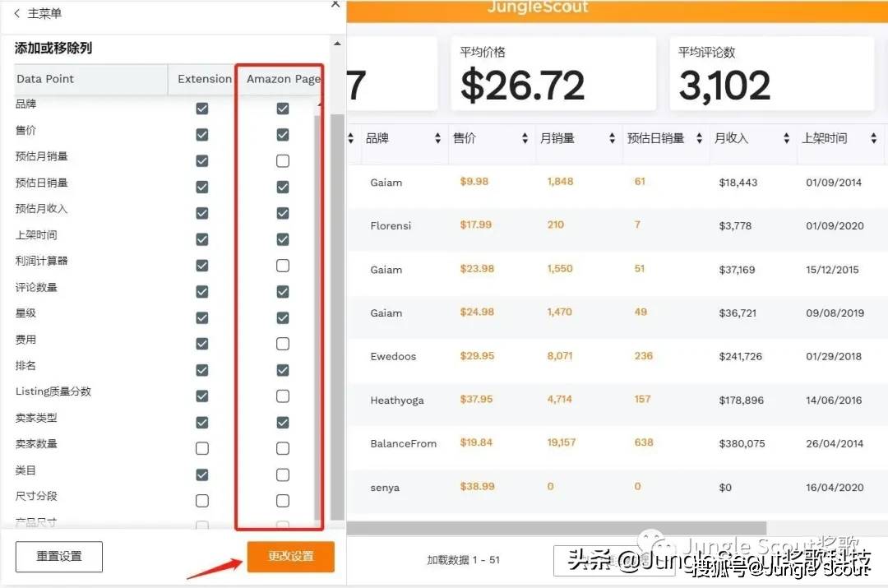This screenshot has height=588, width=888.
Task: Select the Heathyoga brand cell
Action: tap(397, 400)
